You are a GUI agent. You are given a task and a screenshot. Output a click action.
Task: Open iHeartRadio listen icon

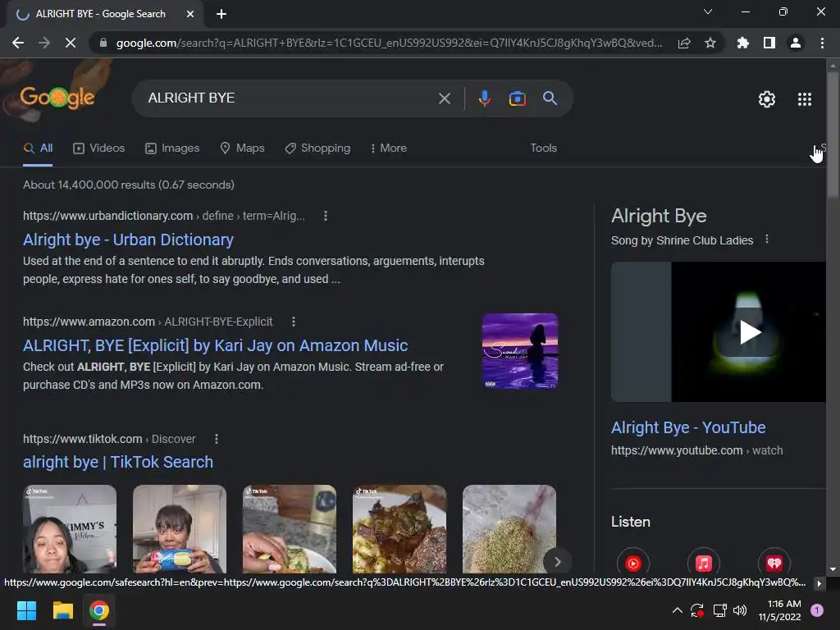click(x=774, y=563)
